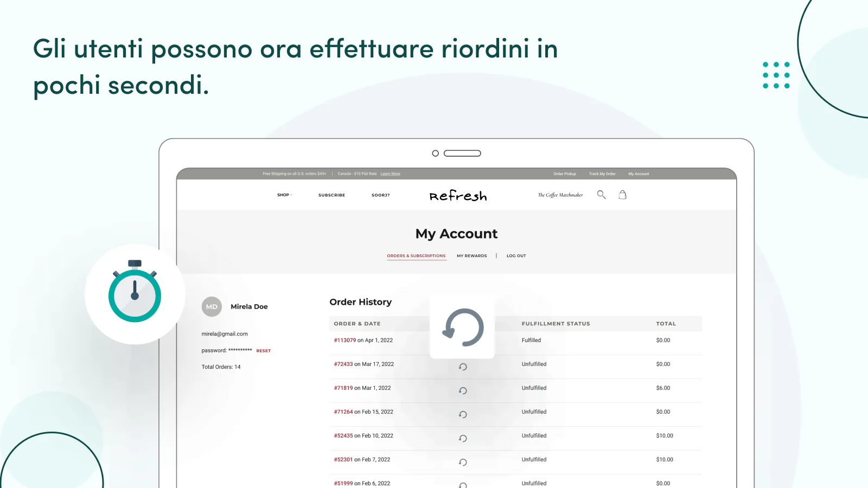Open order #71819 link
The width and height of the screenshot is (868, 488).
343,388
